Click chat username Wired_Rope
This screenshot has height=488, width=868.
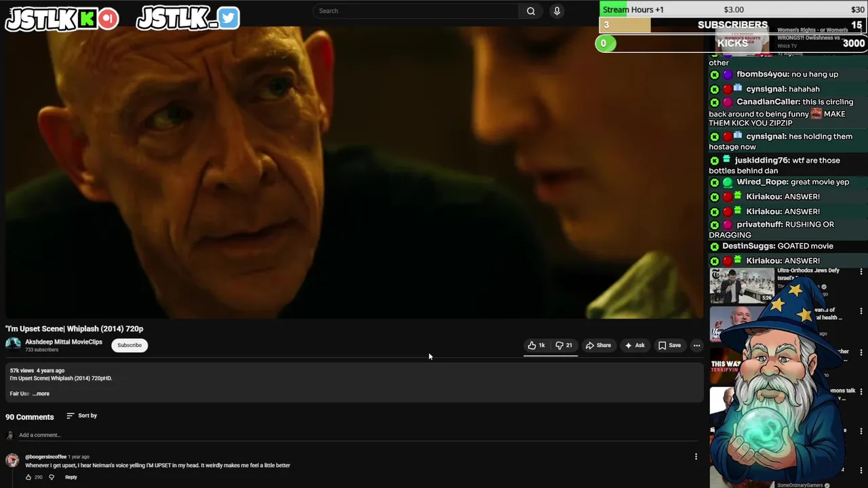pos(763,182)
